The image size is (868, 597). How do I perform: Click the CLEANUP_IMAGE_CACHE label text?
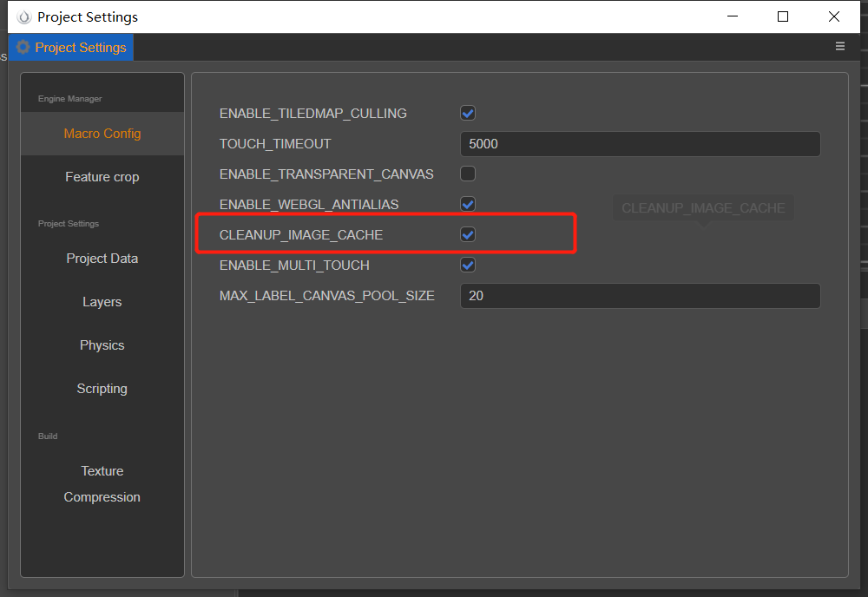click(301, 234)
